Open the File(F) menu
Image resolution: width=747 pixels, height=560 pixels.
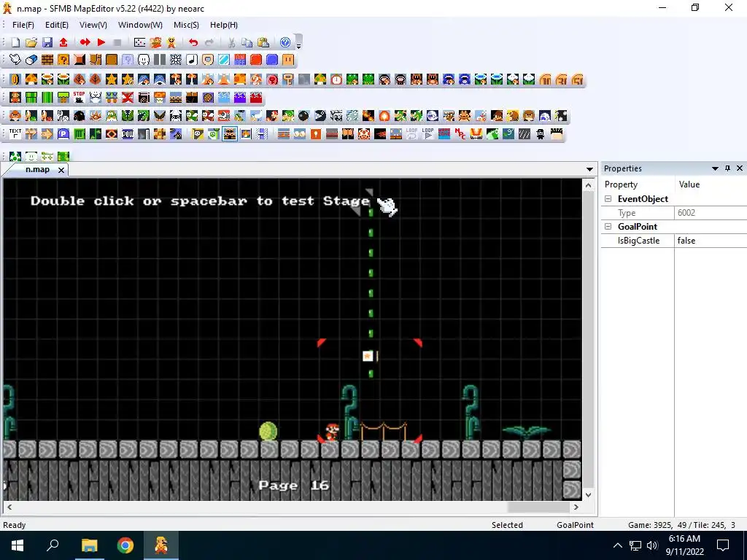[x=23, y=25]
